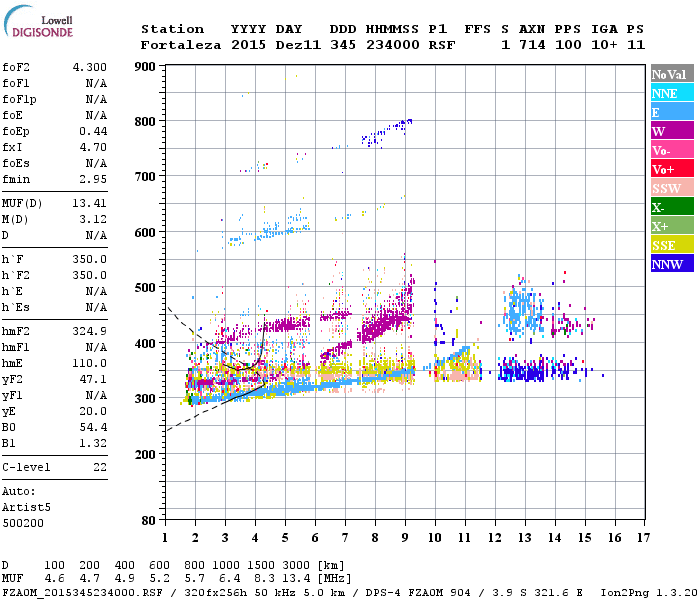Image resolution: width=700 pixels, height=600 pixels.
Task: Click the E blue legend swatch
Action: (x=672, y=112)
